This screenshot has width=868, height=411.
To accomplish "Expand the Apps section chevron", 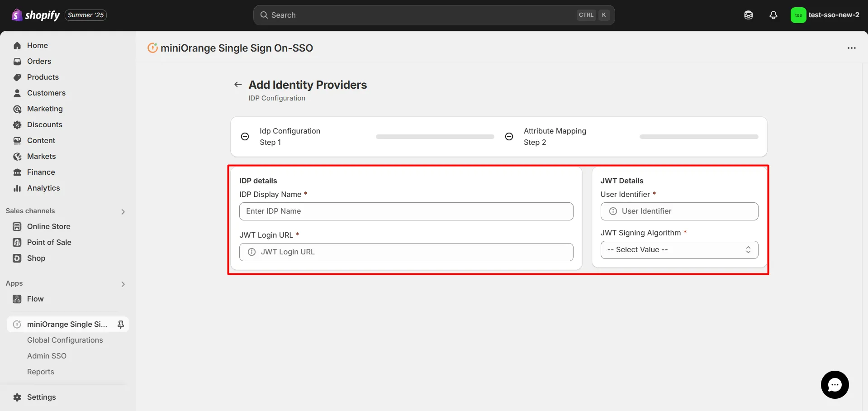I will pos(123,284).
